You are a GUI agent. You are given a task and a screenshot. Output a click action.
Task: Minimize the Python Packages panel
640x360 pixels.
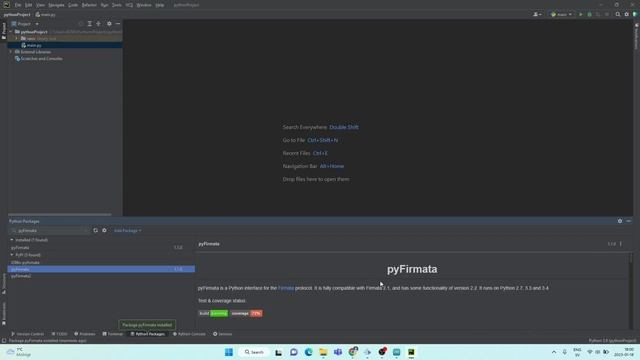pyautogui.click(x=629, y=221)
